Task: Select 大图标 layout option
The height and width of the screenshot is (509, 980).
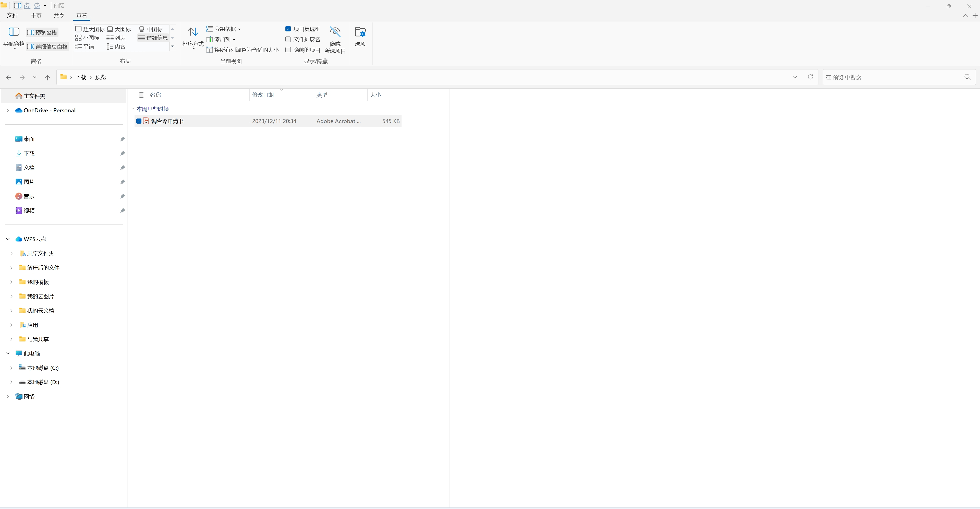Action: [x=119, y=29]
